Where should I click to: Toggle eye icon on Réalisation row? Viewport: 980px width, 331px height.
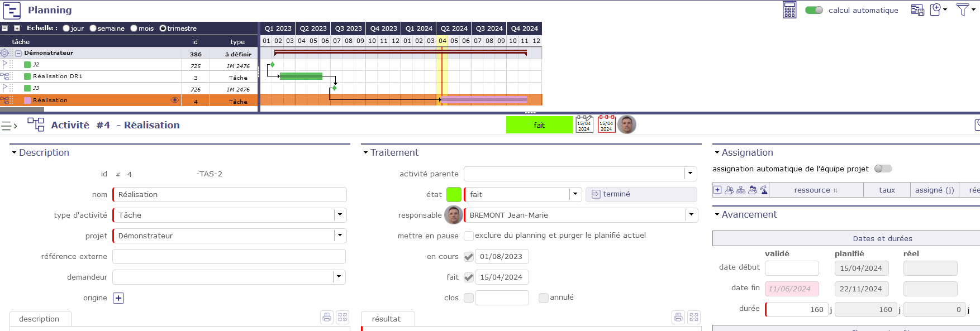[x=174, y=100]
